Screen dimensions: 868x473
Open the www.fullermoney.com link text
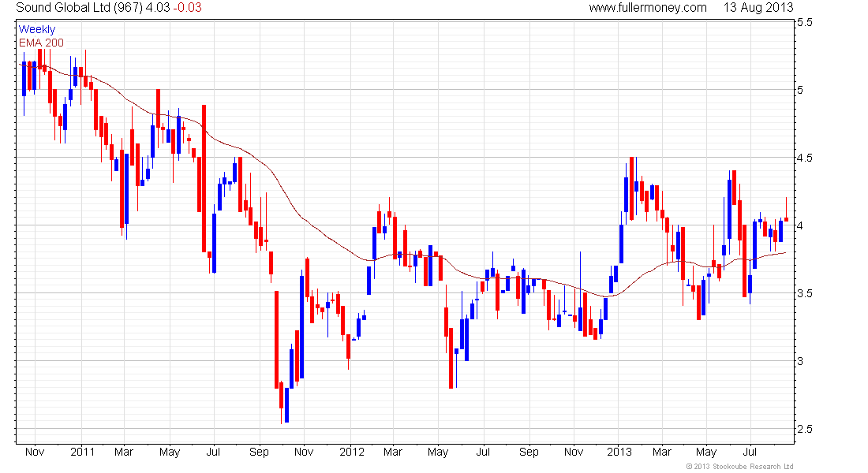[x=648, y=8]
